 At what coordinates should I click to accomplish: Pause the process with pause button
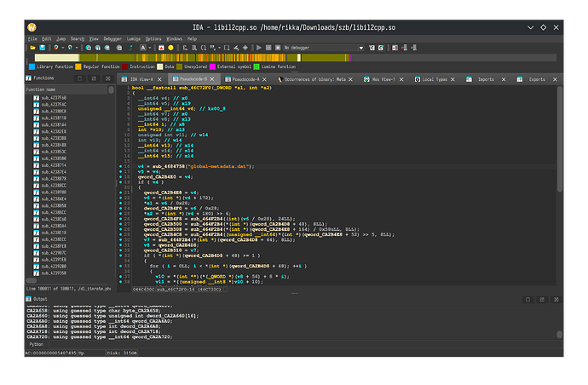(268, 48)
